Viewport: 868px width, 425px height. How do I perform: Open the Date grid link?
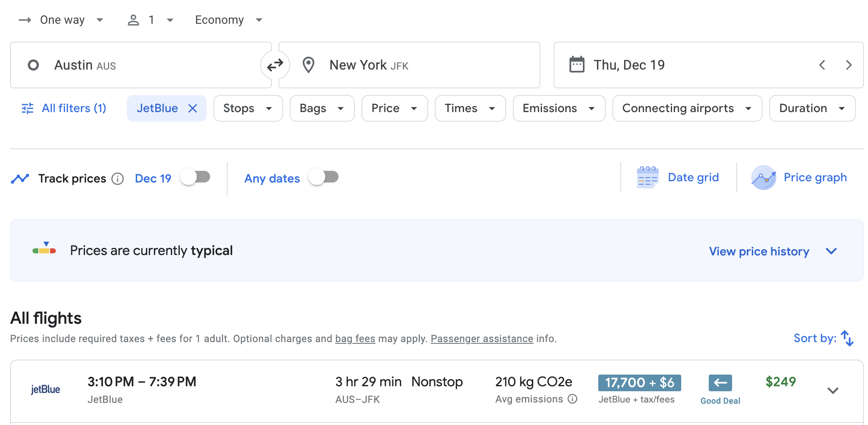693,177
